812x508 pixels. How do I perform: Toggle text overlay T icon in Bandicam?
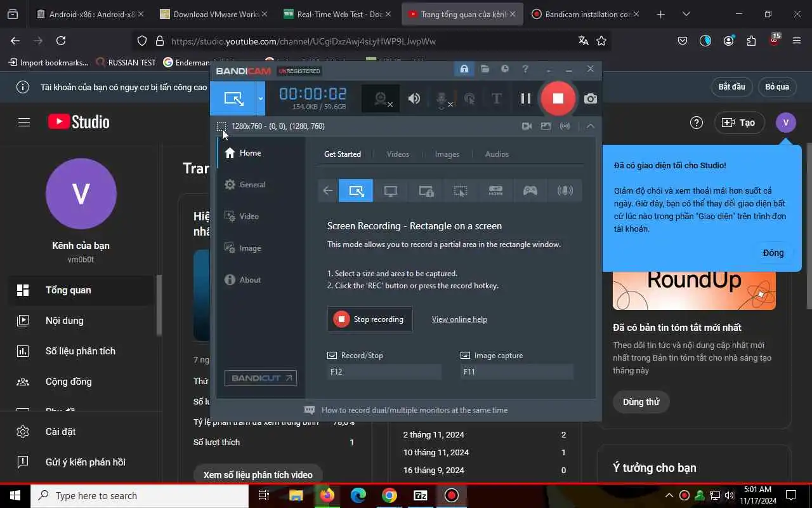pos(497,98)
